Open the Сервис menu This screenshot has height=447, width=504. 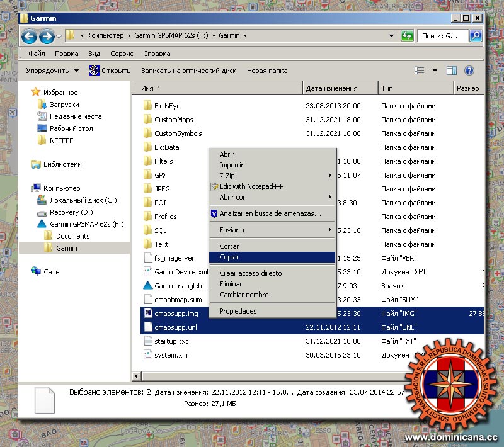coord(121,54)
